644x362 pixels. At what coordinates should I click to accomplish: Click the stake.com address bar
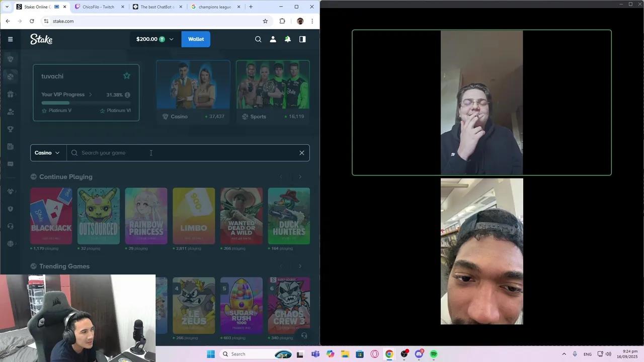(x=156, y=21)
